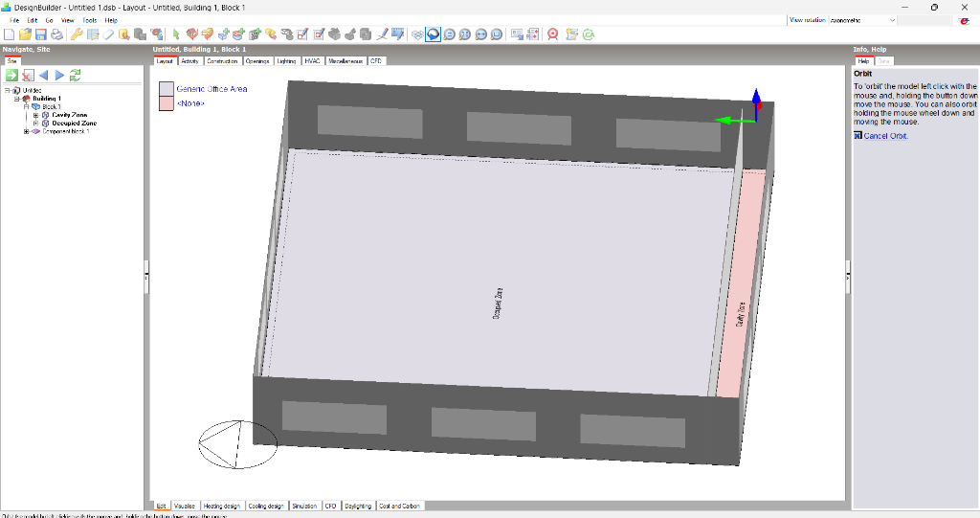Image resolution: width=980 pixels, height=518 pixels.
Task: Click the dotted box view icon before Orbit
Action: point(417,34)
